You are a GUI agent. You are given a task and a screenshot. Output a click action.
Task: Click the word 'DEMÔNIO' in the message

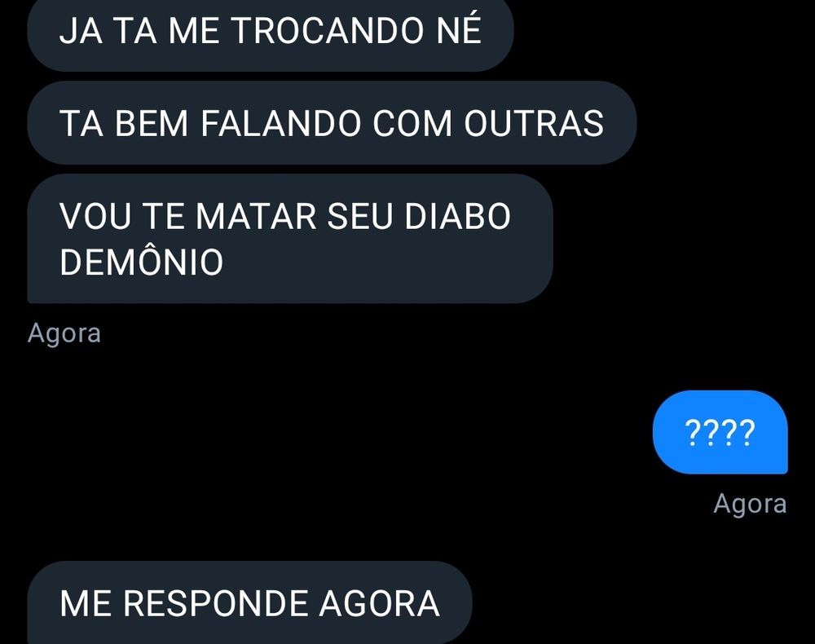(141, 262)
